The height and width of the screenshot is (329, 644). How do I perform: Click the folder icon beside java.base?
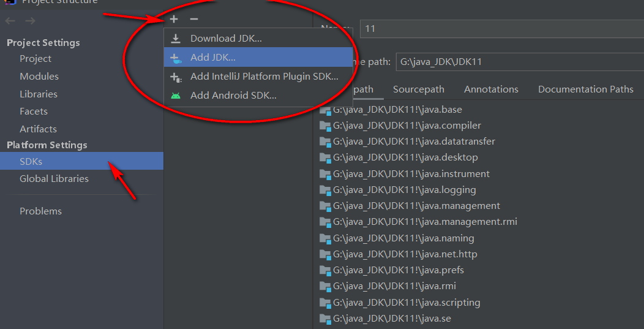click(x=325, y=110)
